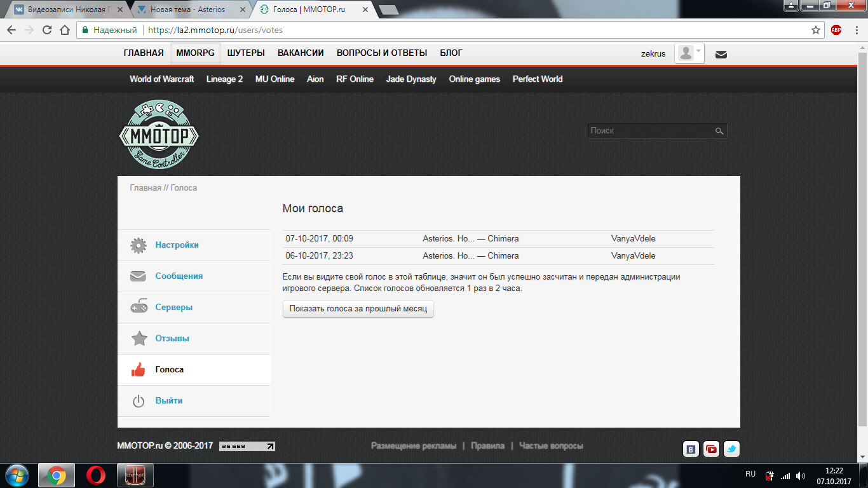This screenshot has width=868, height=488.
Task: Open the browser home page
Action: point(64,30)
